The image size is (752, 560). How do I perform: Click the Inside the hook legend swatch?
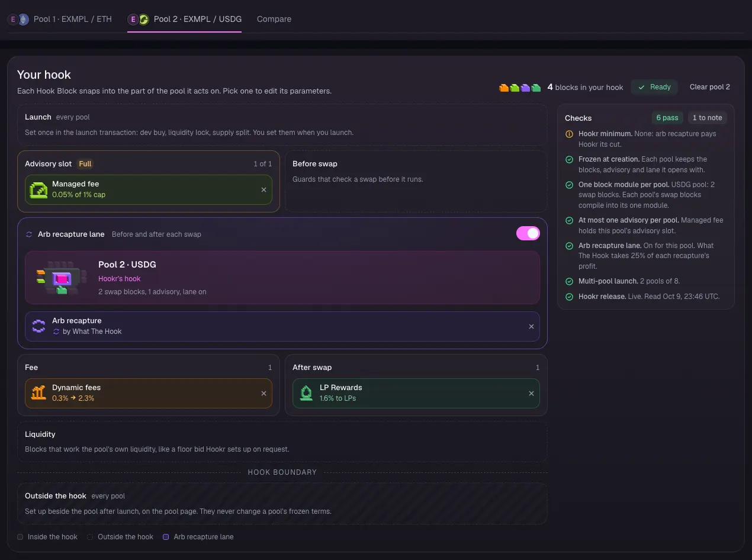coord(20,537)
